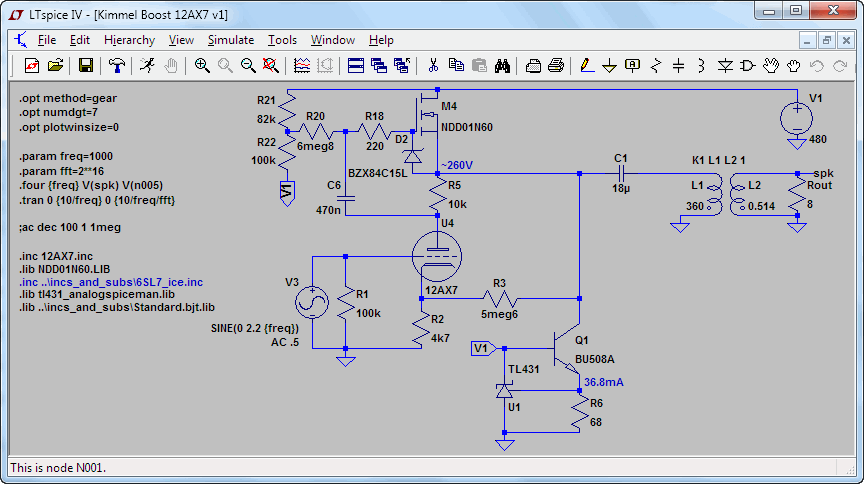Cascade windows toolbar icon
This screenshot has width=864, height=484.
(379, 66)
